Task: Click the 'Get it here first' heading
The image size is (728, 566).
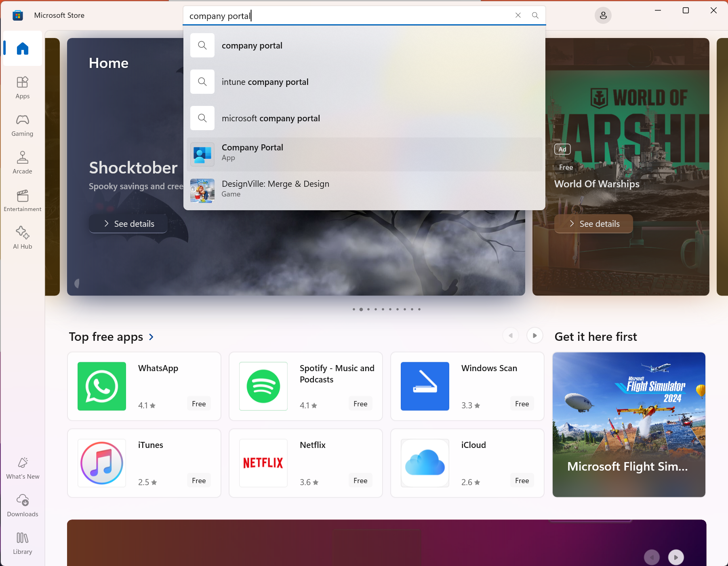Action: (x=595, y=337)
